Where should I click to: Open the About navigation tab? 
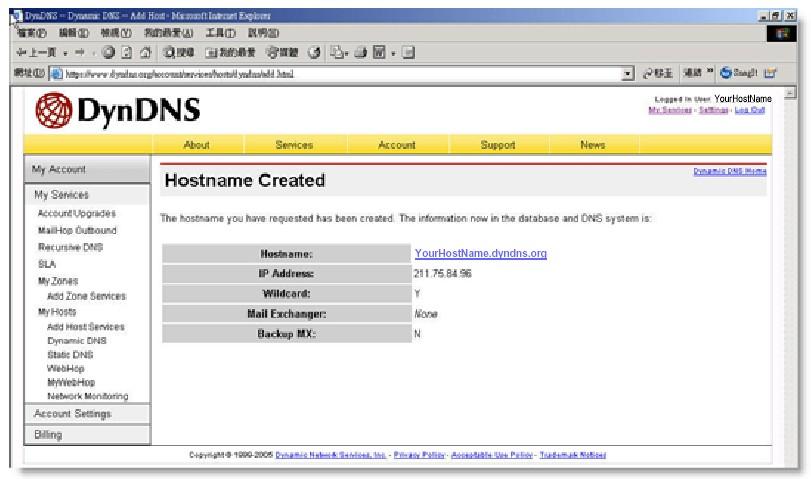tap(197, 145)
